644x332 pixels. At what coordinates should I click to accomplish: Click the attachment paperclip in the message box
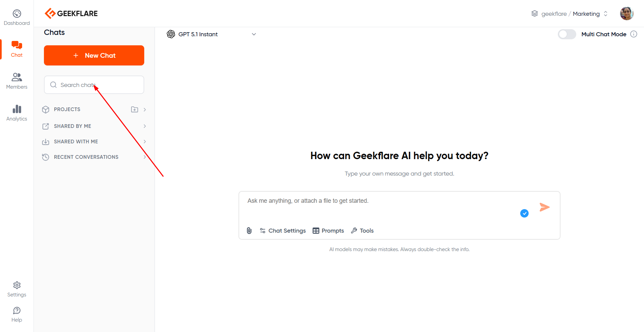tap(249, 231)
